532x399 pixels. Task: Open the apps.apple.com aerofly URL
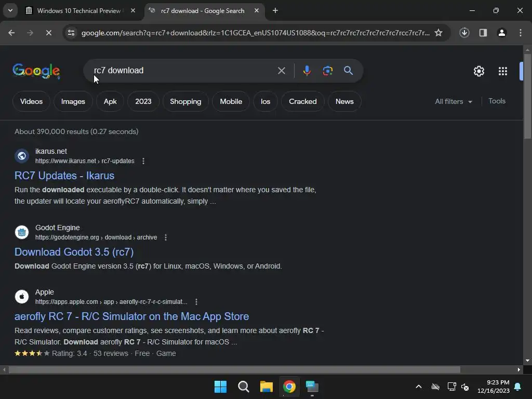tap(111, 302)
